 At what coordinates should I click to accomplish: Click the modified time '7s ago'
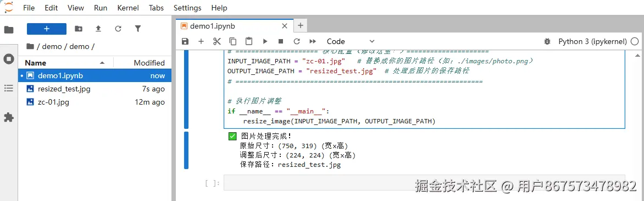click(x=154, y=89)
